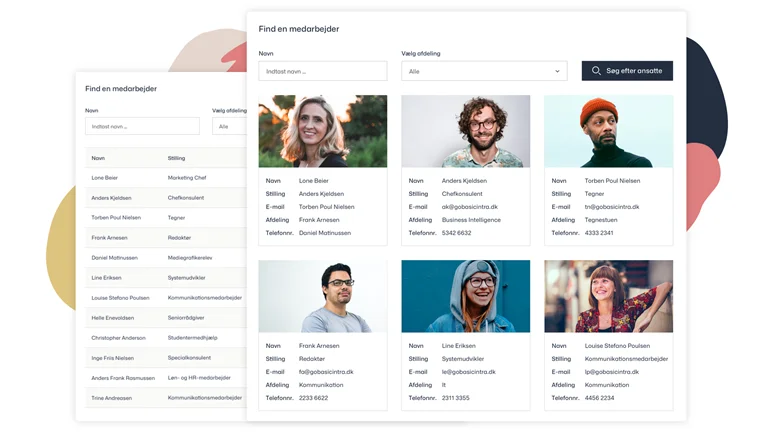Select Anders Kjeldsen's photo thumbnail

click(466, 131)
